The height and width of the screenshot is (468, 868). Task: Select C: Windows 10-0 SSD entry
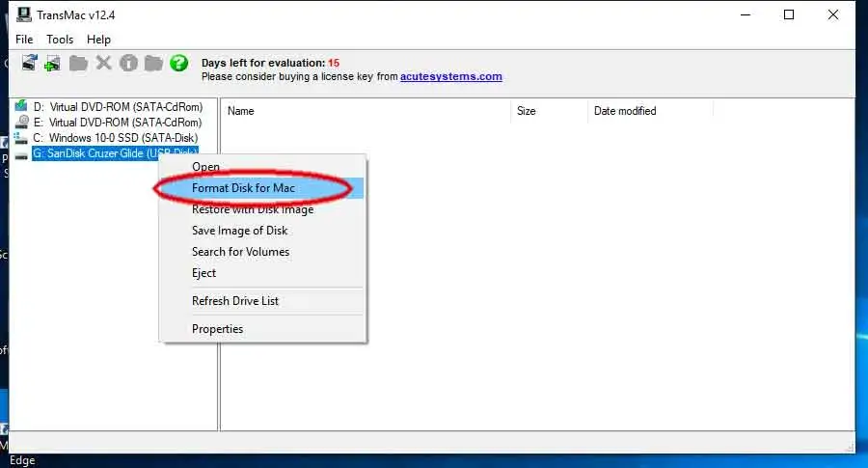click(115, 137)
